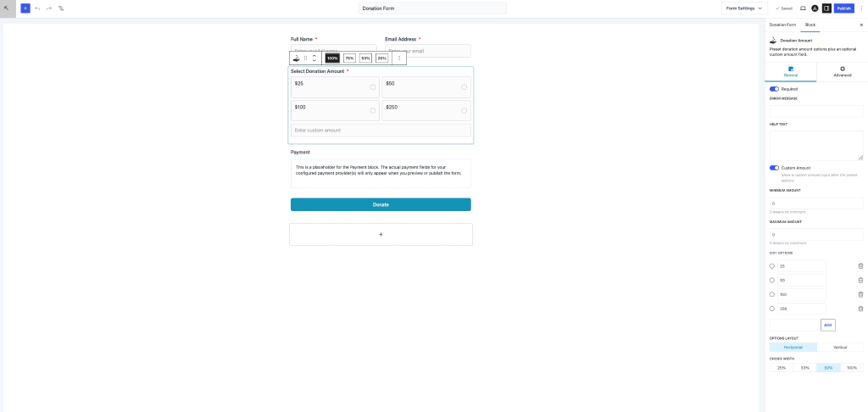868x412 pixels.
Task: Set block width to 75% in toolbar
Action: click(x=349, y=58)
